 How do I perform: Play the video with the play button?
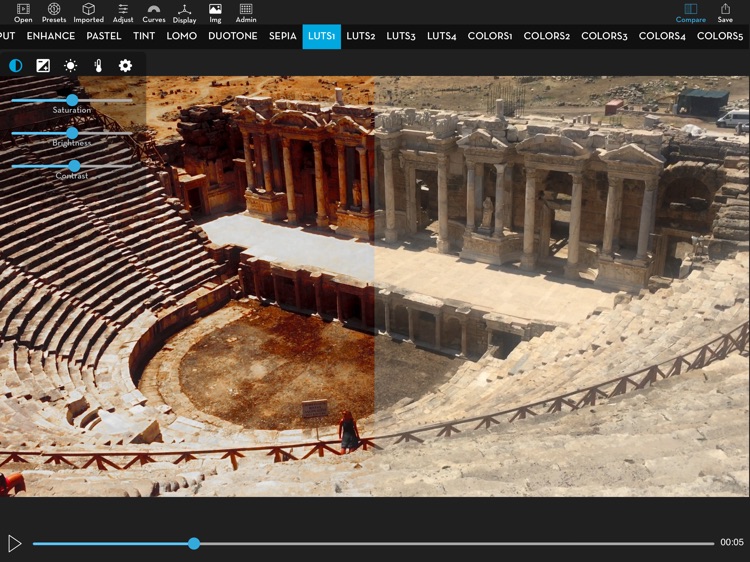tap(15, 543)
